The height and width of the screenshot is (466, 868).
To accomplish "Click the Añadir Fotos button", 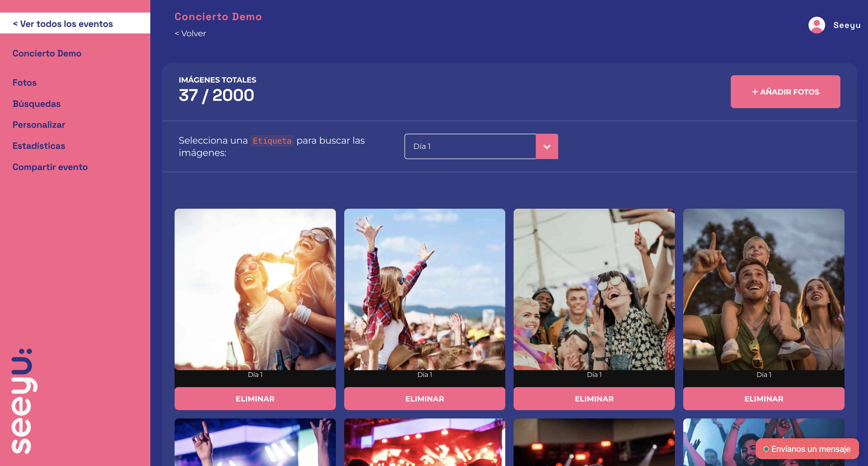I will pyautogui.click(x=785, y=92).
